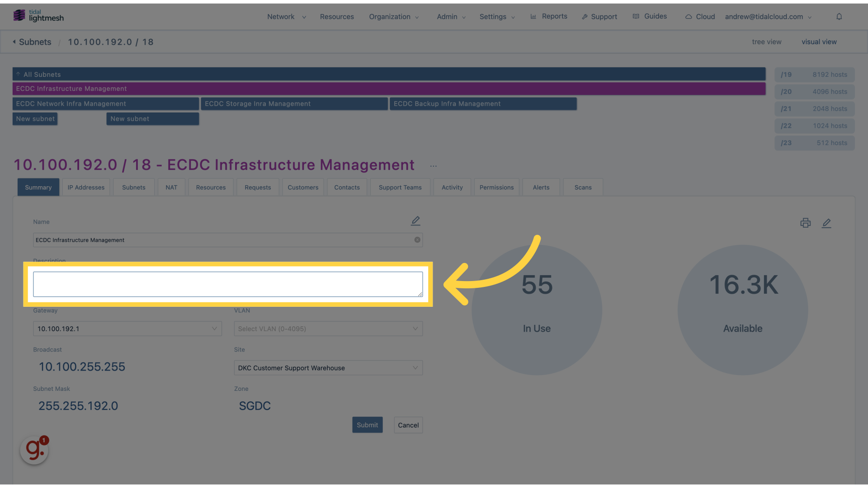Click the pencil icon above Name field
Viewport: 868px width, 488px height.
(x=415, y=221)
